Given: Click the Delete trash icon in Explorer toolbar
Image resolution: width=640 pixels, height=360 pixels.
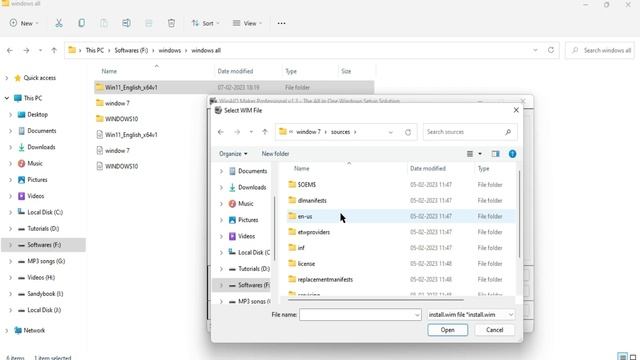Looking at the screenshot, I should (171, 23).
